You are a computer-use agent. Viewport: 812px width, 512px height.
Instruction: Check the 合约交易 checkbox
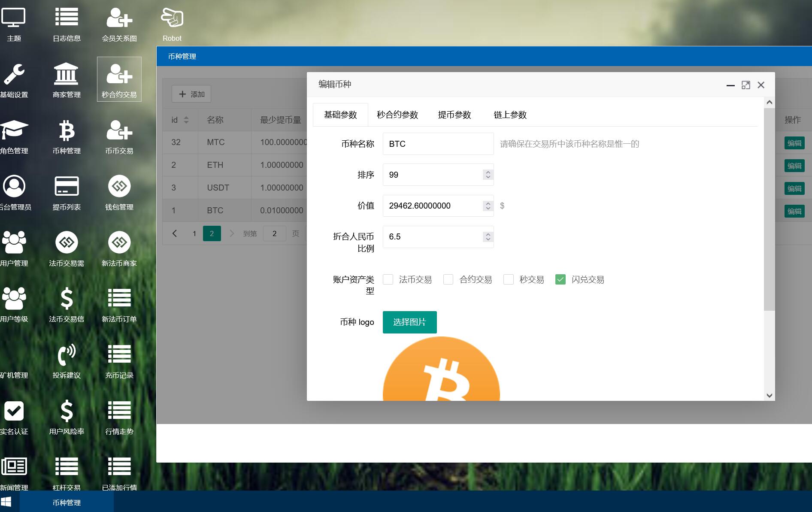pos(448,279)
